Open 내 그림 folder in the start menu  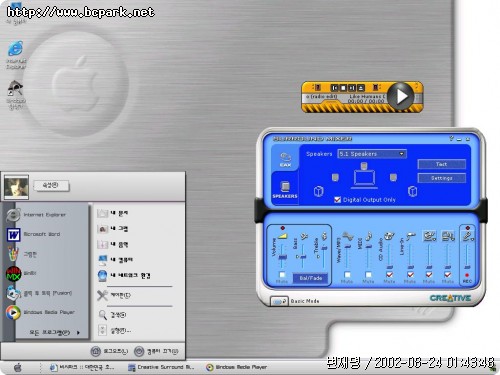[113, 229]
